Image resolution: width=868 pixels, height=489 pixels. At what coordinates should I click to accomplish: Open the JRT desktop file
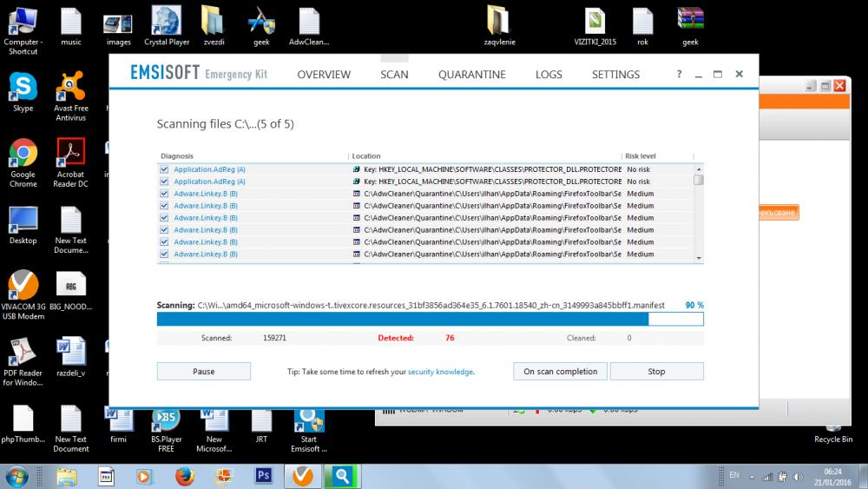tap(261, 426)
